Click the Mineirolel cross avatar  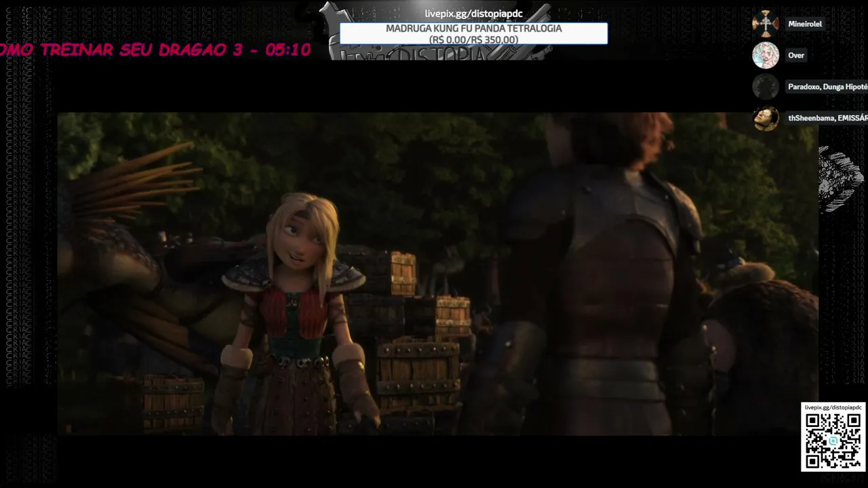coord(766,24)
